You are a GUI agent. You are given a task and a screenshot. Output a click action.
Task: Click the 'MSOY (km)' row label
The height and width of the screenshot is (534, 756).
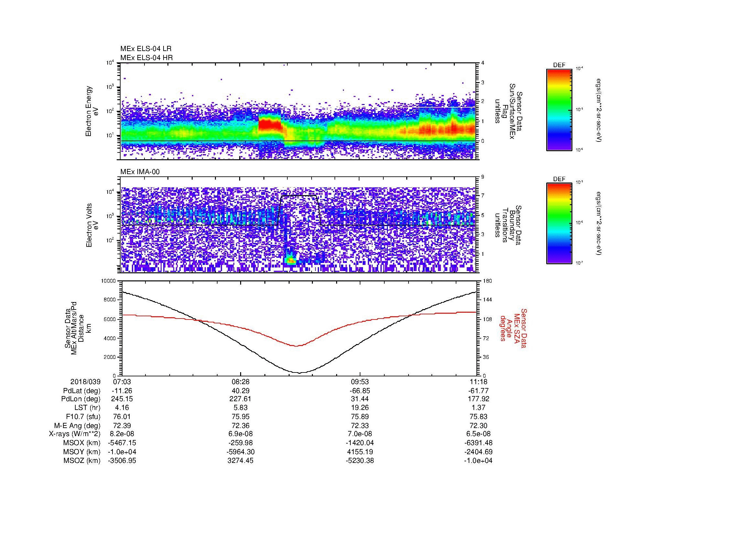(x=82, y=452)
